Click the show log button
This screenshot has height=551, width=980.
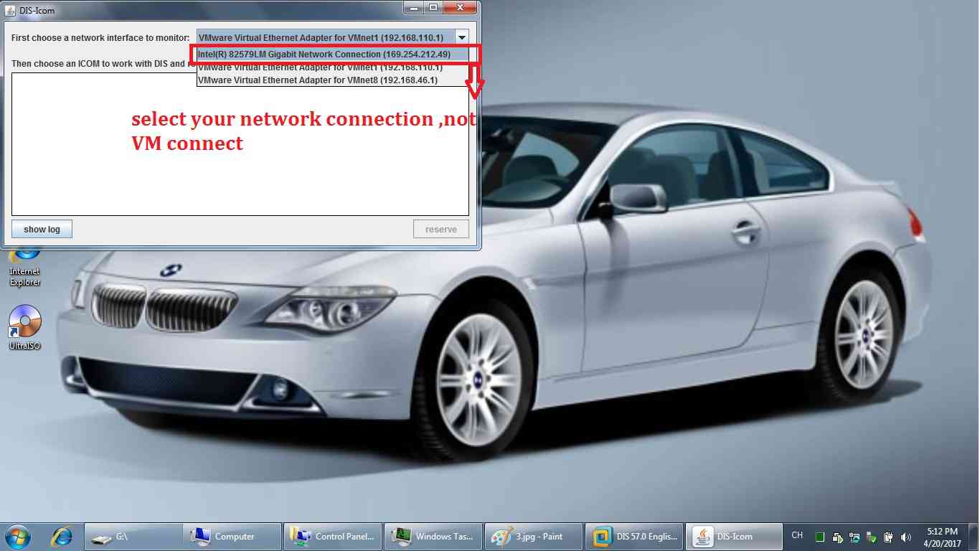tap(42, 230)
